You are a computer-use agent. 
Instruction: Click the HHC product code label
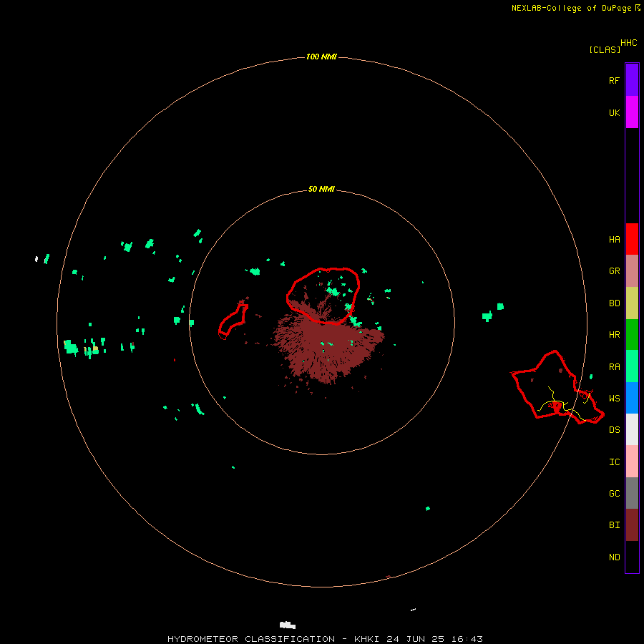click(628, 43)
